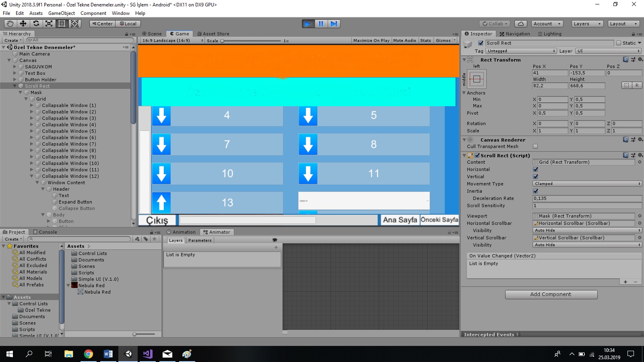
Task: Toggle Maximize On Play
Action: click(372, 41)
